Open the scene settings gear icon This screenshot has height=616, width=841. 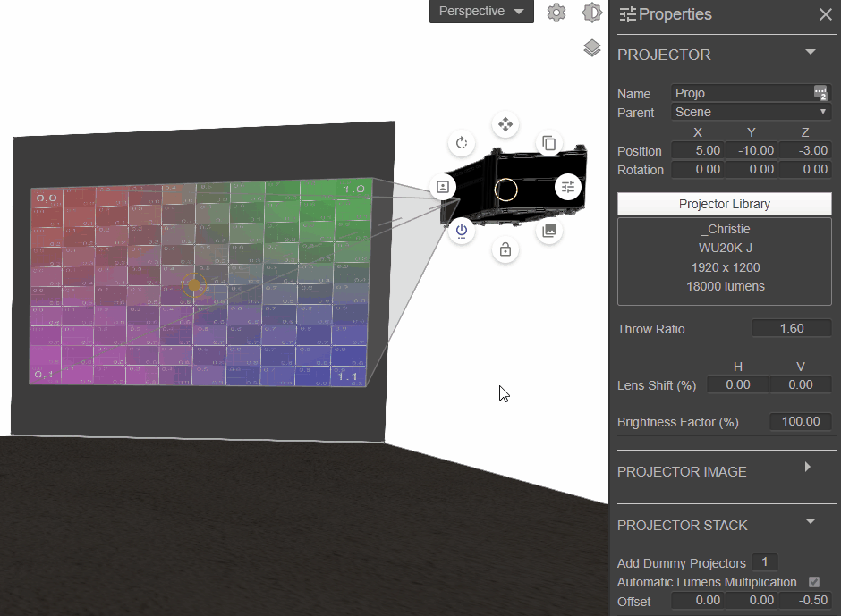pyautogui.click(x=556, y=12)
